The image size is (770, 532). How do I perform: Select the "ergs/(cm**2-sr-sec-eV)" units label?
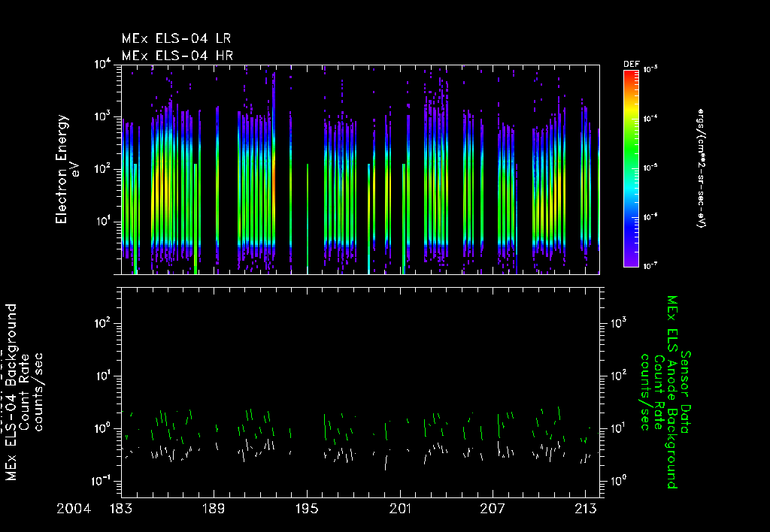tap(701, 168)
